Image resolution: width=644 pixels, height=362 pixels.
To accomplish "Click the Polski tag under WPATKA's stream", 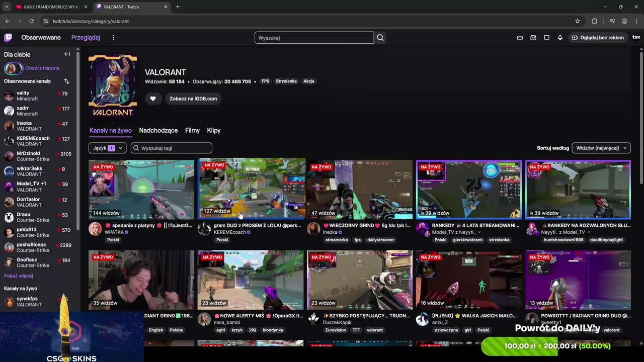I will coord(113,240).
